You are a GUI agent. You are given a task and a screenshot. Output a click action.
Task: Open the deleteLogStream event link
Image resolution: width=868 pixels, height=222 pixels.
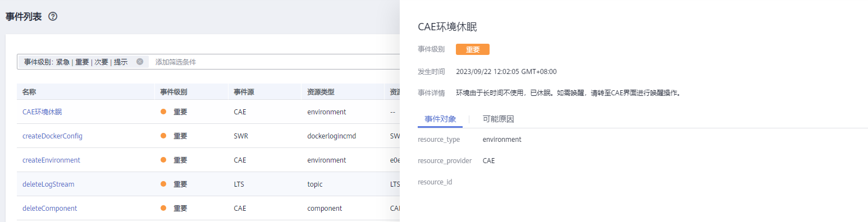pyautogui.click(x=48, y=184)
